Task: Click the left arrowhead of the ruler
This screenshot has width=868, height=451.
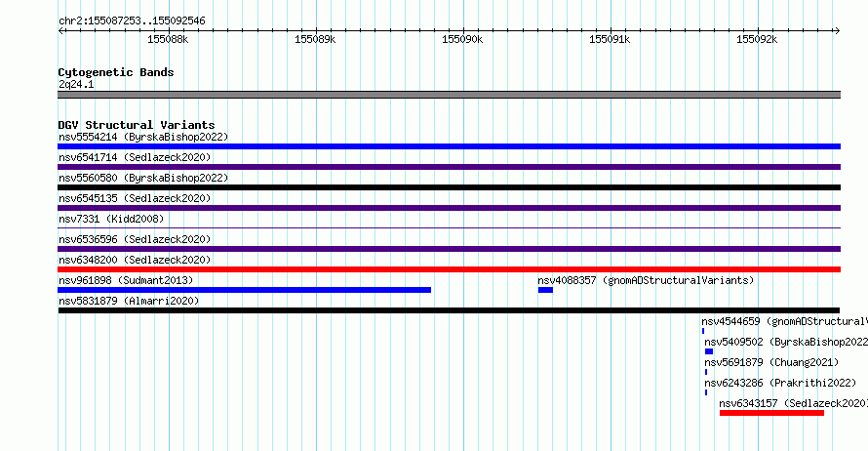Action: point(60,31)
